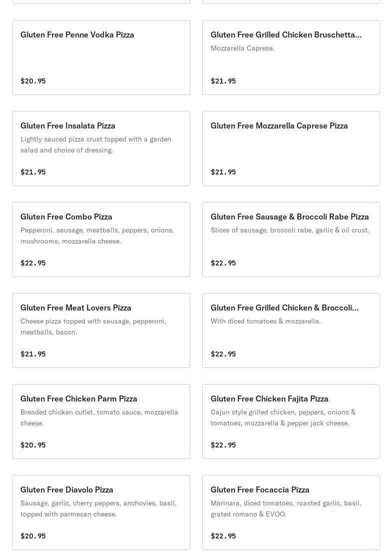Click Diavolo Pizza's sausage and anchovies description

click(x=98, y=508)
